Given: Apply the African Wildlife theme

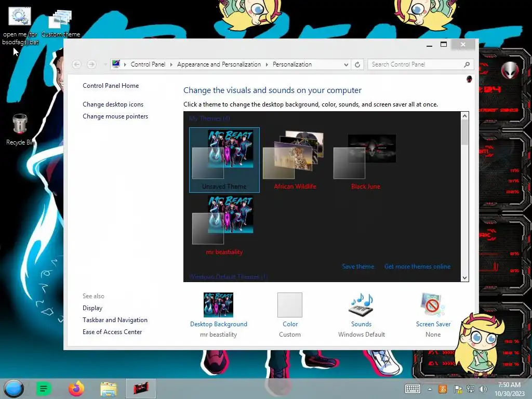Looking at the screenshot, I should [x=295, y=160].
